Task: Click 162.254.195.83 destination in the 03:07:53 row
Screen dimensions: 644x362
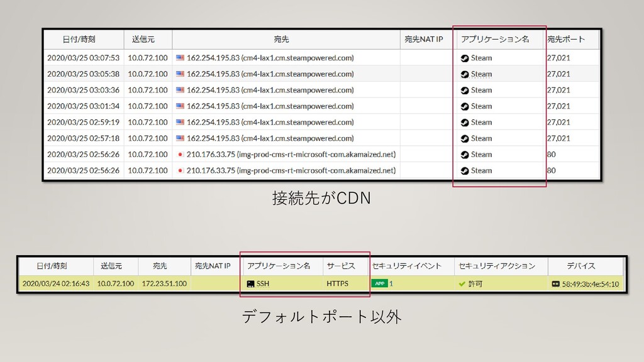Action: pyautogui.click(x=270, y=58)
